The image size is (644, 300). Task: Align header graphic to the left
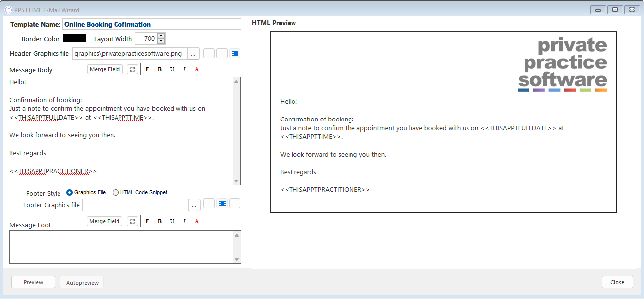pyautogui.click(x=209, y=53)
